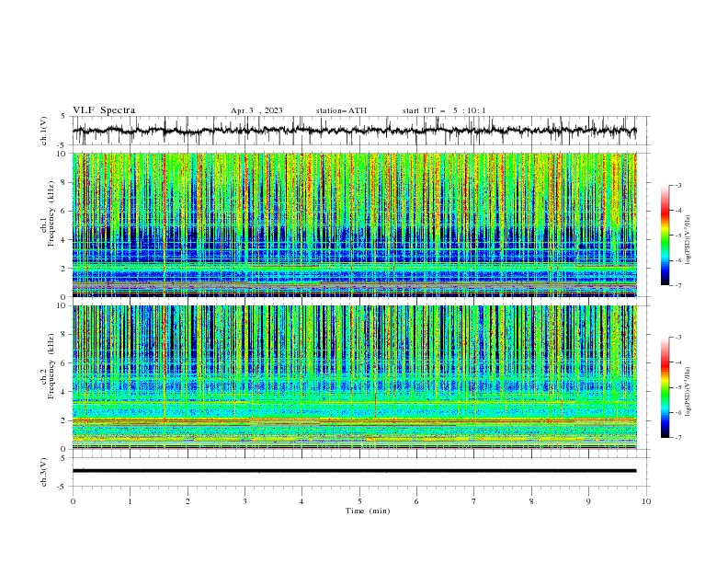Image resolution: width=728 pixels, height=563 pixels.
Task: Click the "10" tick label on the Time axis
Action: point(646,501)
